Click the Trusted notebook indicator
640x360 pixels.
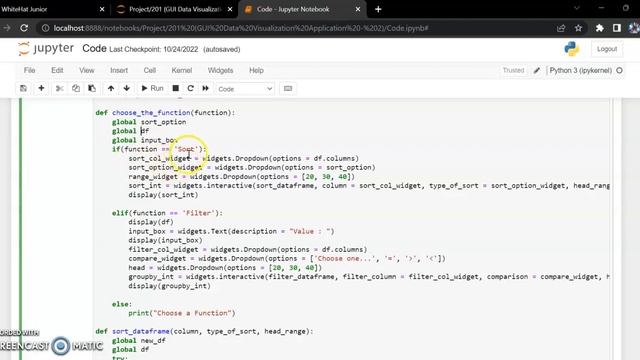click(x=513, y=70)
